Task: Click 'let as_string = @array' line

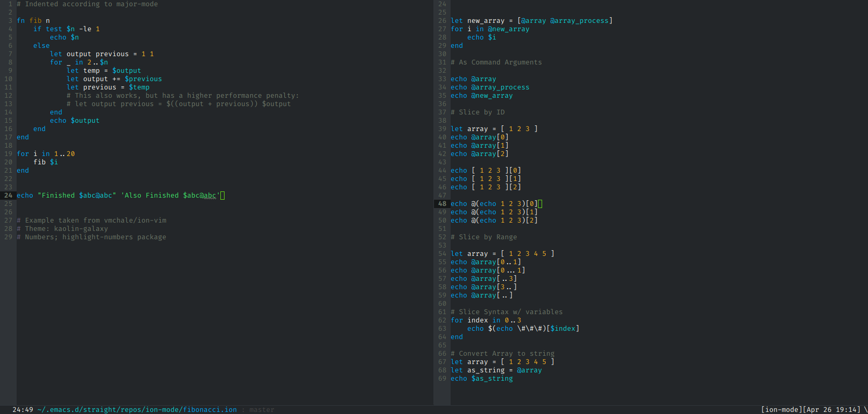Action: point(496,370)
